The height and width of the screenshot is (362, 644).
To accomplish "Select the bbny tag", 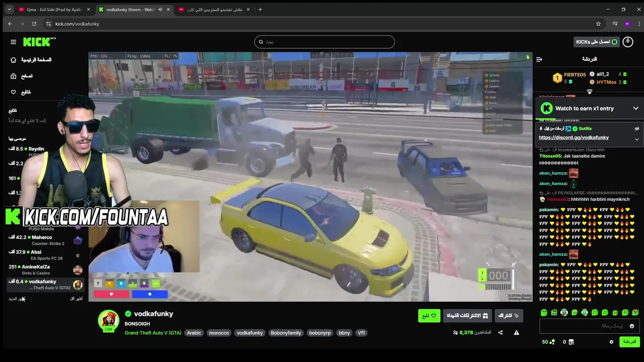I will pos(344,333).
